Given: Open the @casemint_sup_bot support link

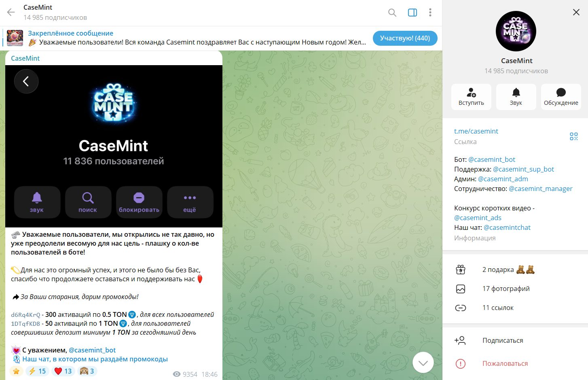Looking at the screenshot, I should [x=523, y=169].
